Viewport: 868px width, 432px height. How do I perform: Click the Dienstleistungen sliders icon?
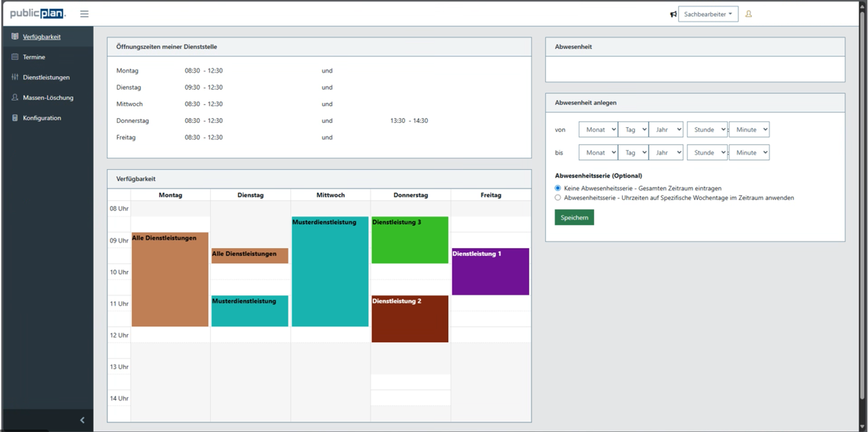(15, 77)
